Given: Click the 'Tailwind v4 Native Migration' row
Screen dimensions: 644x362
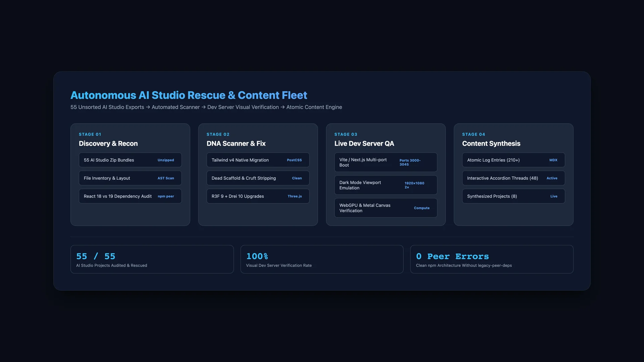Looking at the screenshot, I should click(258, 160).
